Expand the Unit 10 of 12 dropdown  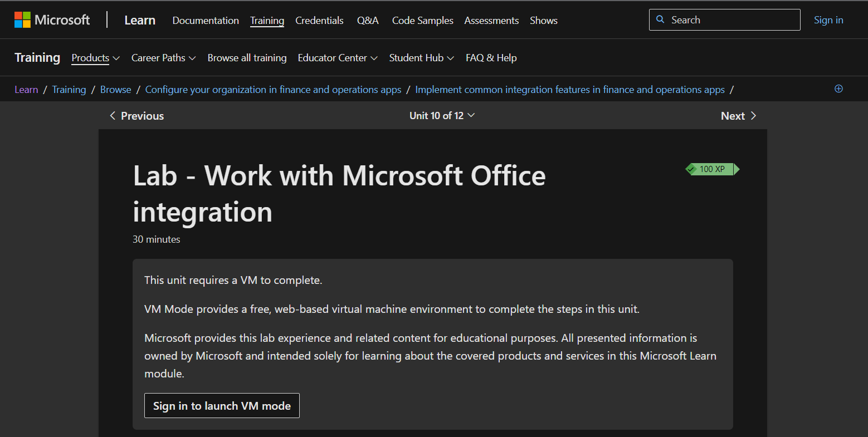tap(442, 116)
